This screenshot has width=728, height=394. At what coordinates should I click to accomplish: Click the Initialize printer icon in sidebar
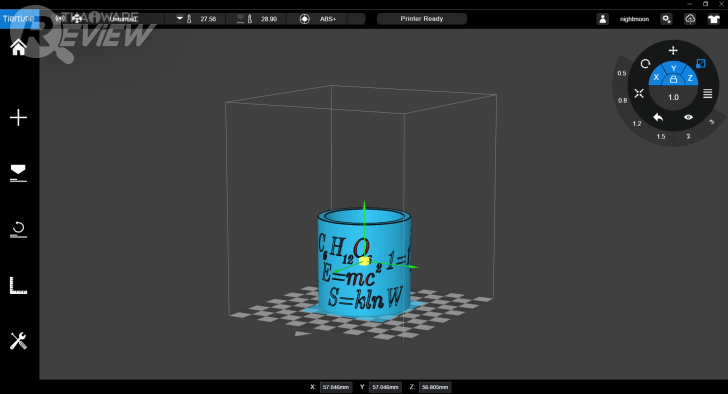[19, 230]
